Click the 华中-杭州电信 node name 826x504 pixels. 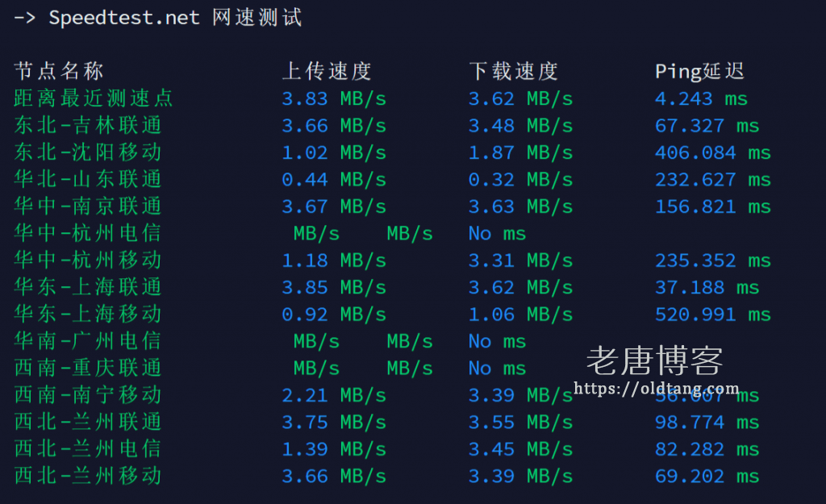(x=88, y=233)
